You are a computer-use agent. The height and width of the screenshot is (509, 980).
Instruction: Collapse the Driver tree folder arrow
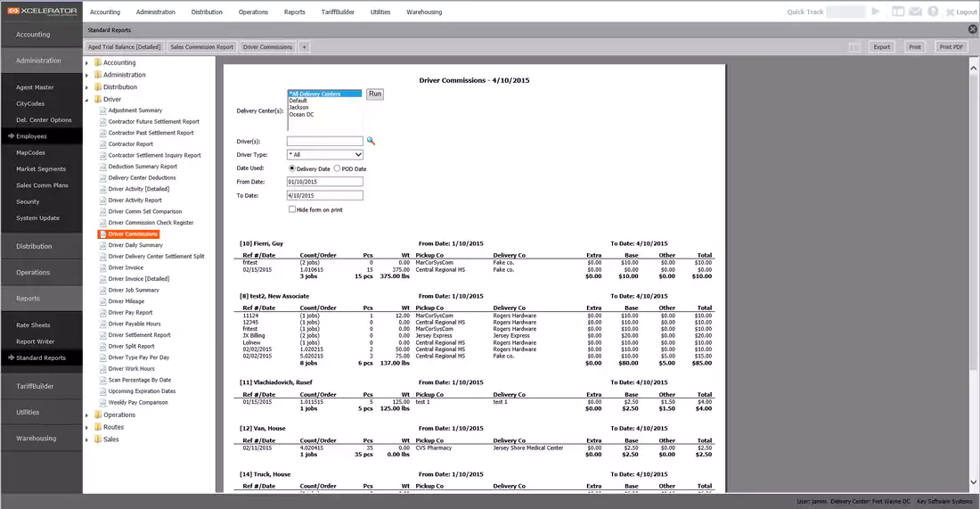[x=87, y=100]
